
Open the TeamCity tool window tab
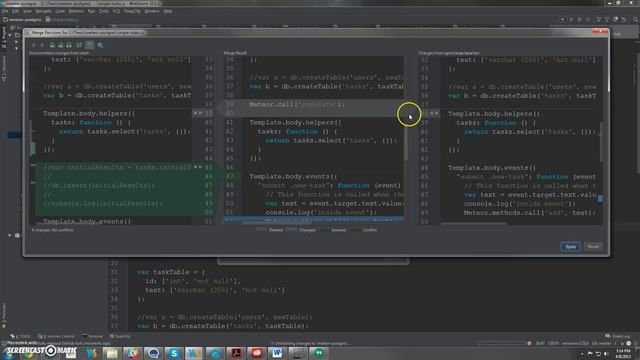[x=120, y=336]
